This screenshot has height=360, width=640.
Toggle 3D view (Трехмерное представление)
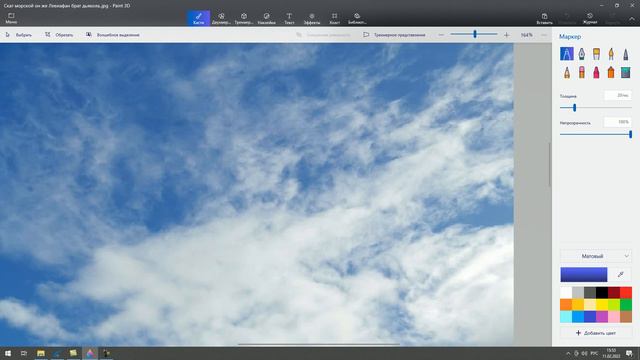pyautogui.click(x=394, y=35)
